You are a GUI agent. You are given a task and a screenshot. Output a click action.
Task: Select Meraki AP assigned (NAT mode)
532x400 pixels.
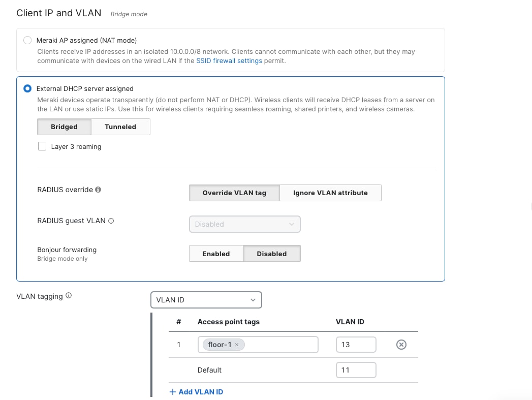[27, 40]
